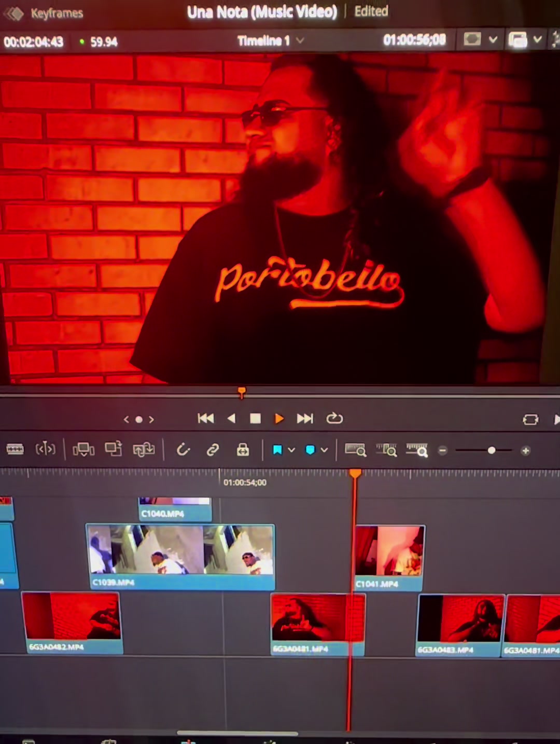Add a cyan marker
The width and height of the screenshot is (560, 744).
click(x=310, y=450)
